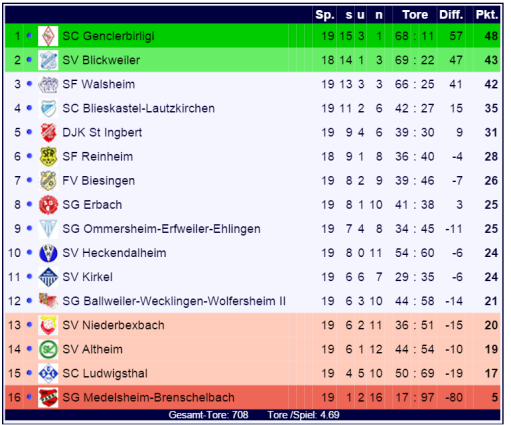Open SC Blieskastel-Lautzkirchen team link
This screenshot has width=511, height=425.
click(139, 108)
